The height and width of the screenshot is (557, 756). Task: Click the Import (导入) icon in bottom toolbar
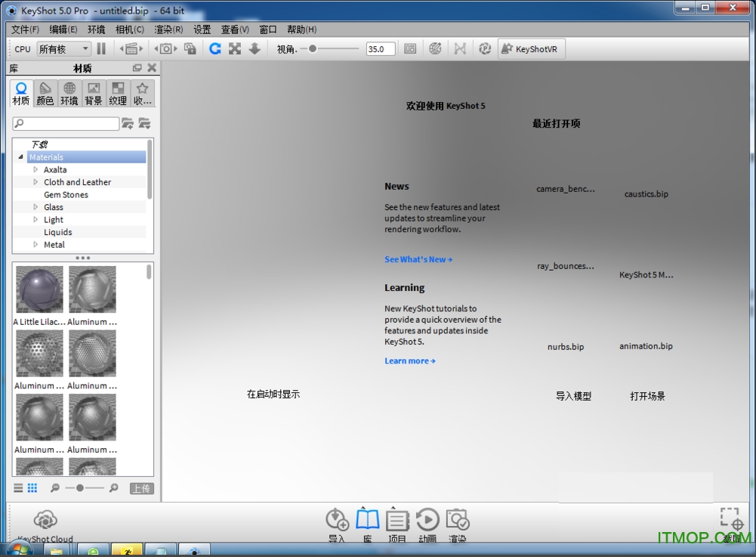[337, 521]
